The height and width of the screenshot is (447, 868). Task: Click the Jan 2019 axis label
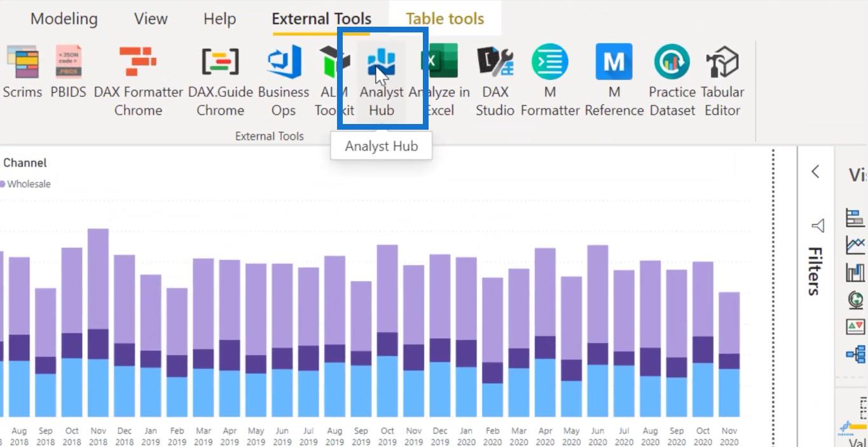click(x=151, y=436)
